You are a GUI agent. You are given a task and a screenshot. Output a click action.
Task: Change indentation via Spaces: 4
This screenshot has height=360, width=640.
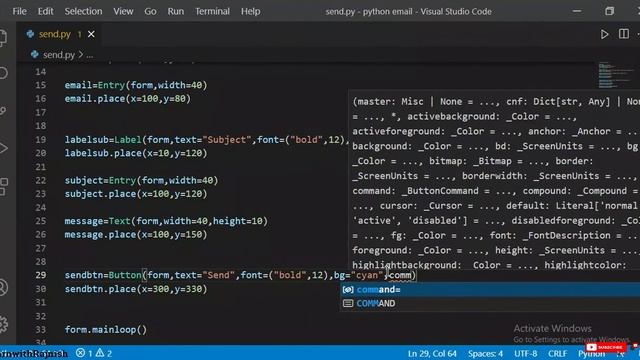coord(485,353)
